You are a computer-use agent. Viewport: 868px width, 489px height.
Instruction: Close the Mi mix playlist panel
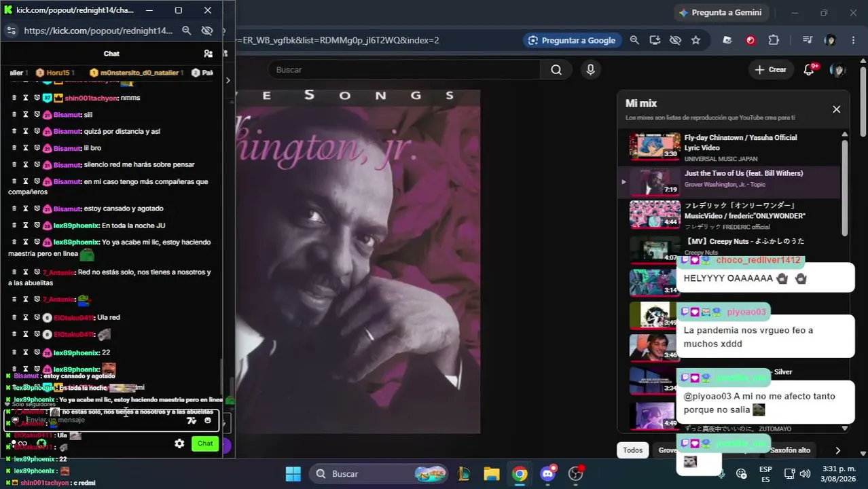(x=836, y=109)
